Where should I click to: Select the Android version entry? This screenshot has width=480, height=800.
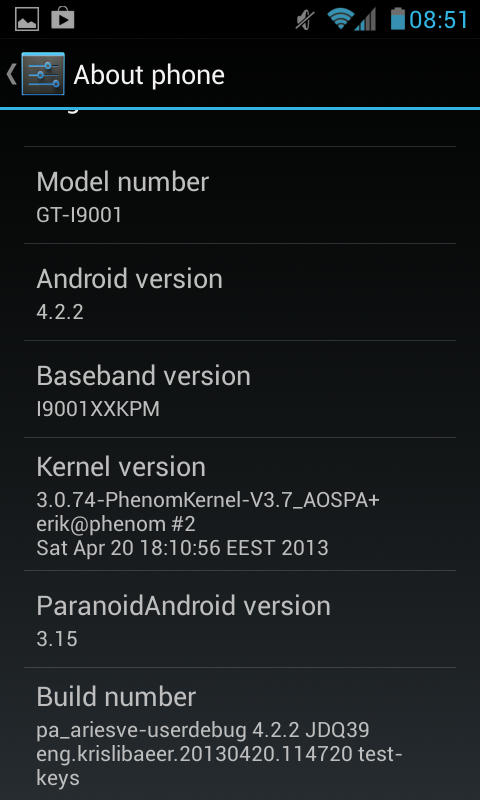240,292
